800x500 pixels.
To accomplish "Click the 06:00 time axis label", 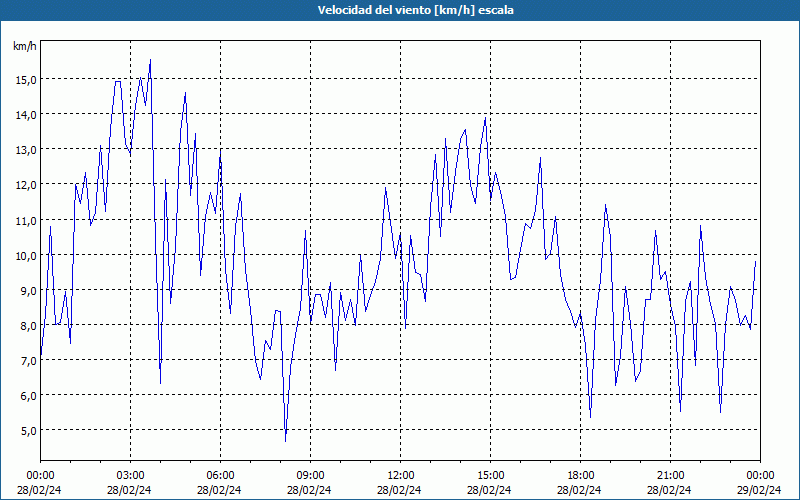I will tap(220, 476).
